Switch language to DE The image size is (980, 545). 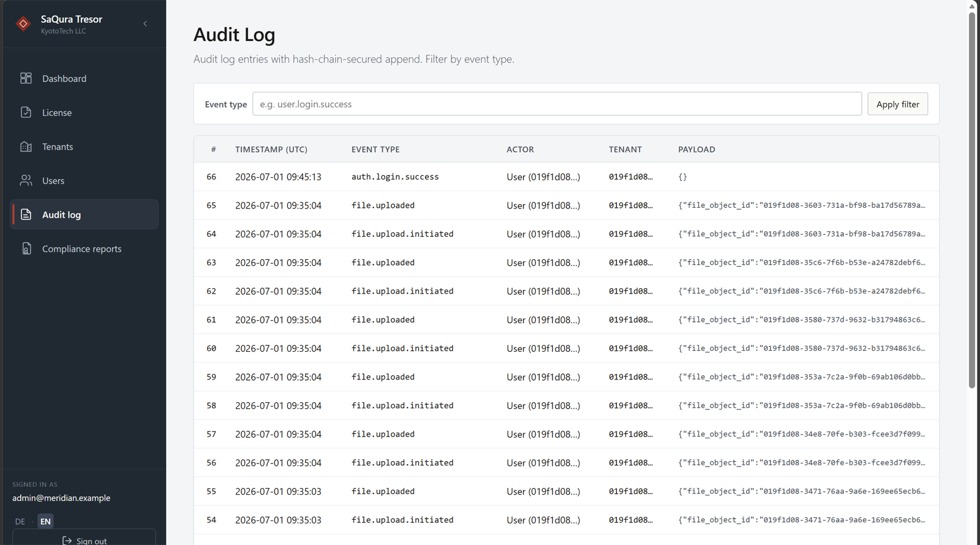[x=20, y=522]
